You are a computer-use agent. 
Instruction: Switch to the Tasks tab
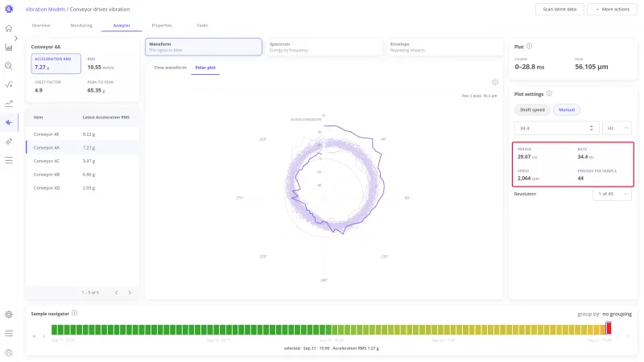coord(202,26)
